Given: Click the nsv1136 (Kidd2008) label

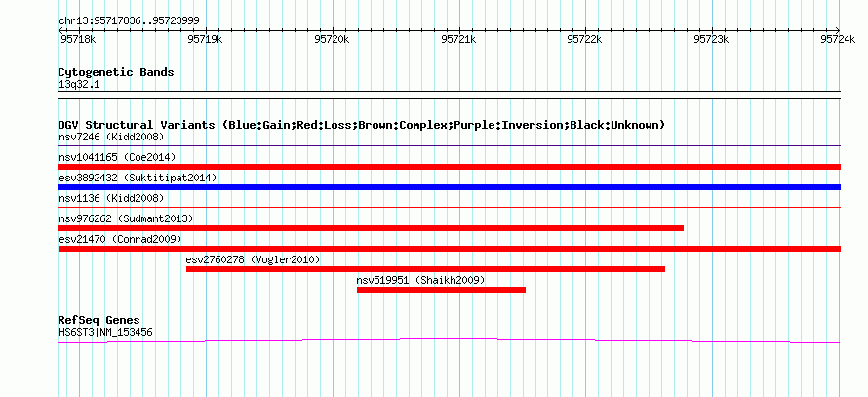Looking at the screenshot, I should coord(111,198).
